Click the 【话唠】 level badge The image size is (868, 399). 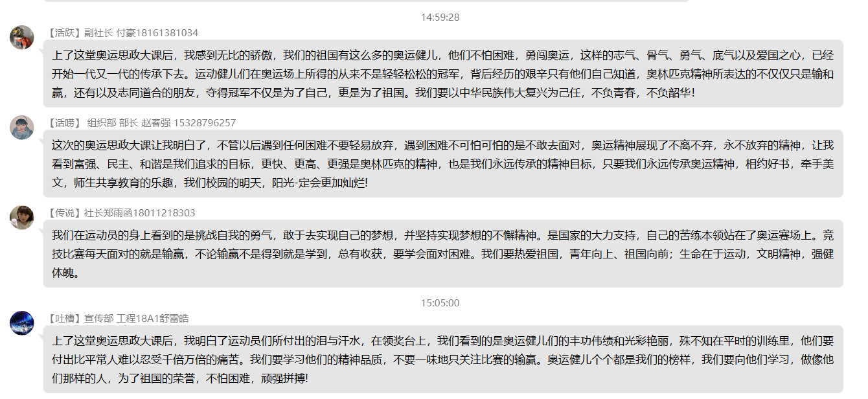coord(64,123)
